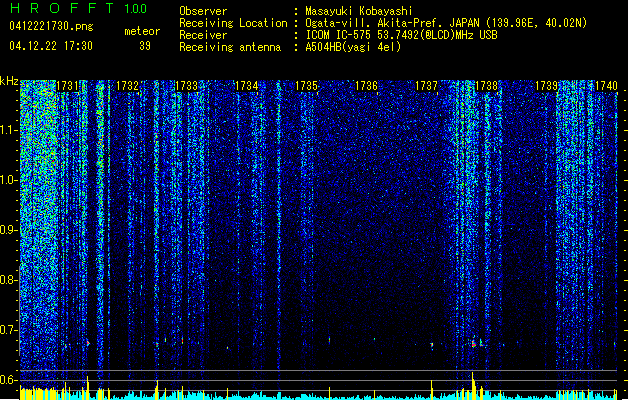Click the meteor label
The height and width of the screenshot is (400, 629).
click(142, 31)
